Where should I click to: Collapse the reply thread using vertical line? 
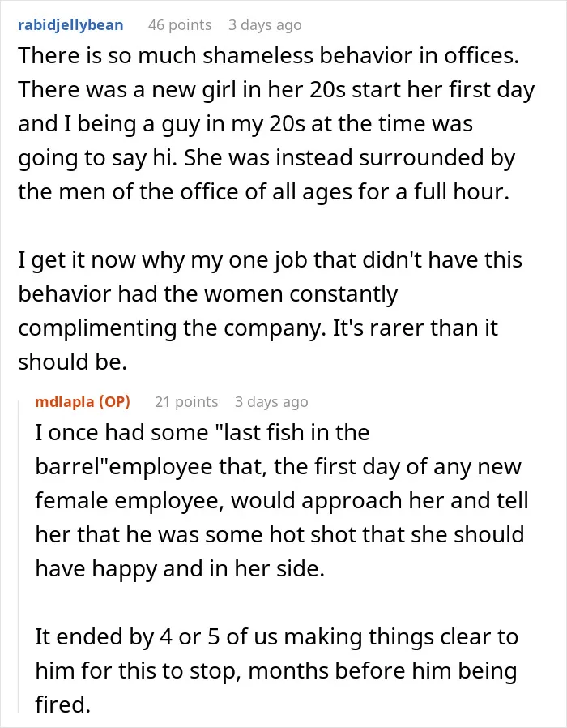19,555
